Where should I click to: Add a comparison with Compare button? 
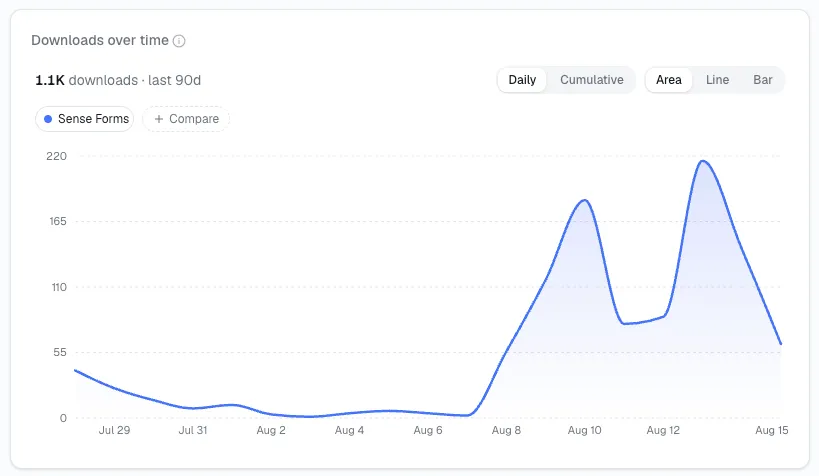[x=186, y=119]
